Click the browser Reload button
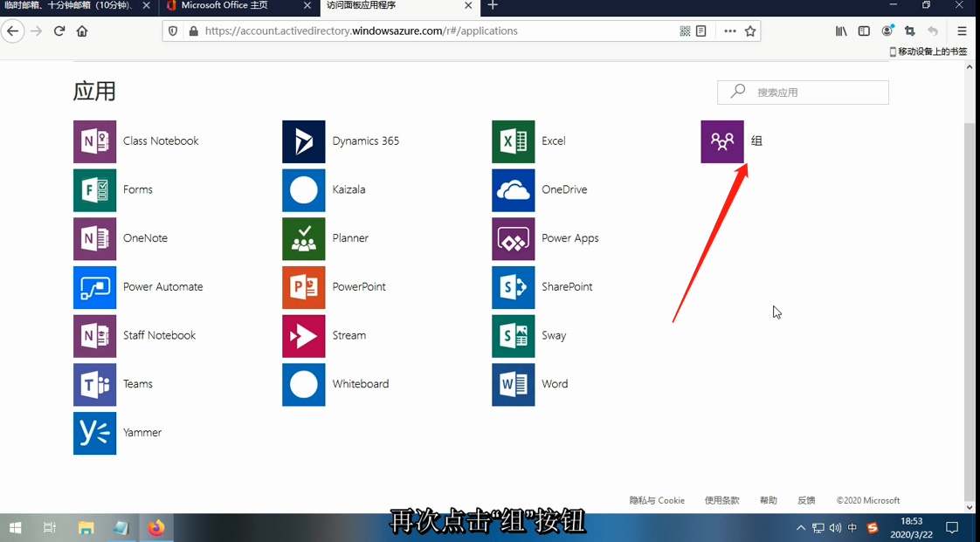The width and height of the screenshot is (980, 542). click(x=59, y=31)
